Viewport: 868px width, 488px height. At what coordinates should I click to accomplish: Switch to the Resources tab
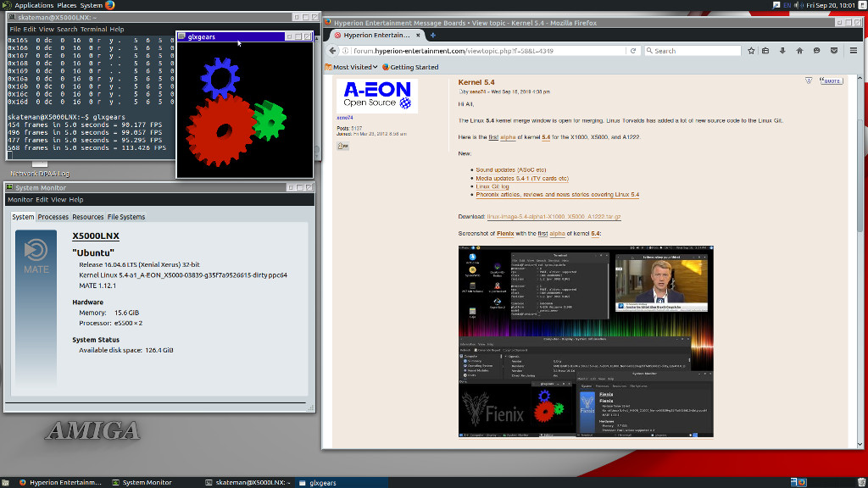coord(88,217)
